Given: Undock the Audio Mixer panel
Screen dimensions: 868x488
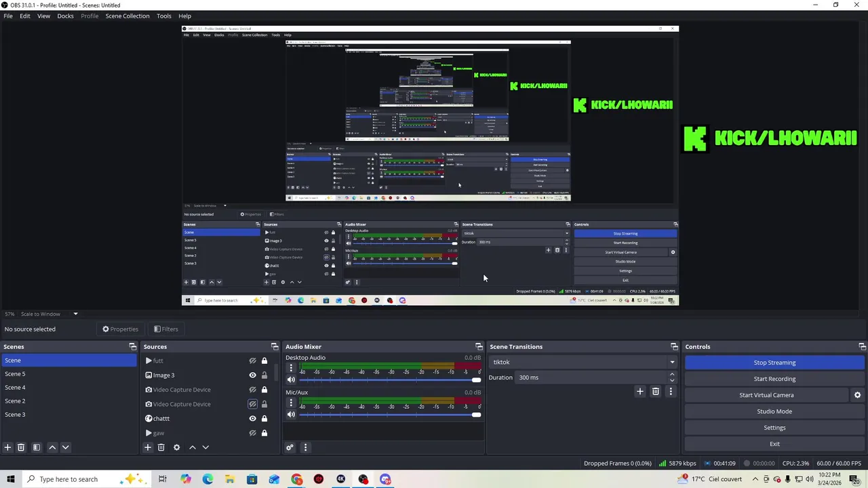Looking at the screenshot, I should tap(479, 346).
